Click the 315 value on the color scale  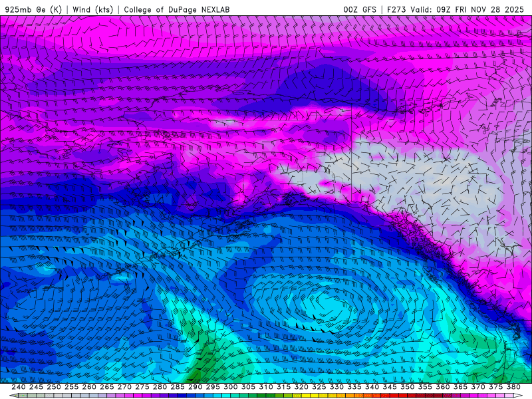tap(284, 387)
